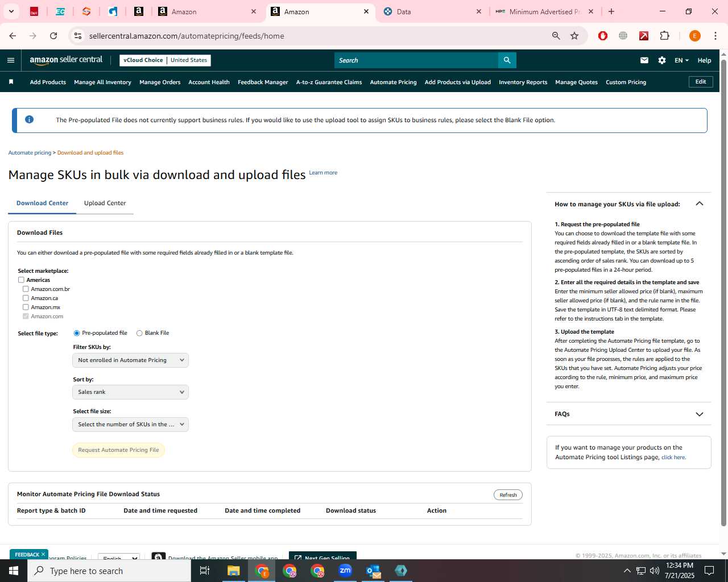The height and width of the screenshot is (582, 728).
Task: Click the Windows taskbar search box
Action: click(x=109, y=571)
